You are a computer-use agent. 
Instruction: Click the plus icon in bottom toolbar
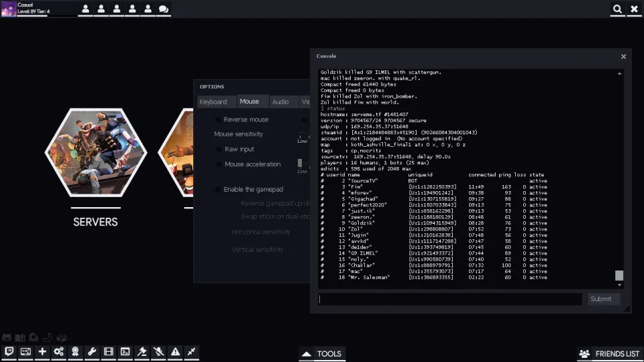[x=42, y=351]
